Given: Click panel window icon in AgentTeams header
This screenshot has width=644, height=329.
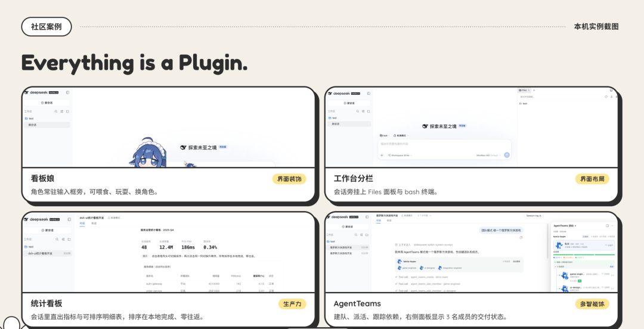Looking at the screenshot, I should (607, 225).
